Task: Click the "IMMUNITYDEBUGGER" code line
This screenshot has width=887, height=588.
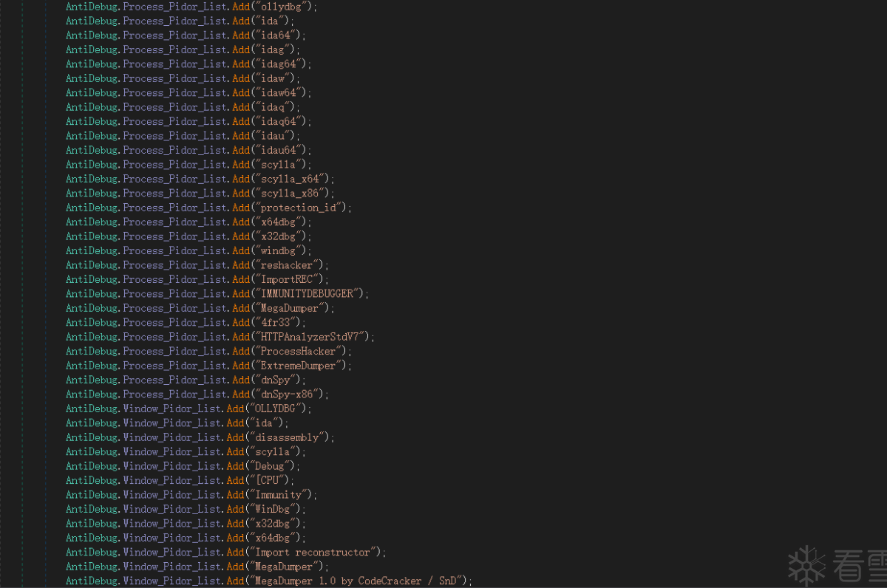Action: click(x=218, y=294)
